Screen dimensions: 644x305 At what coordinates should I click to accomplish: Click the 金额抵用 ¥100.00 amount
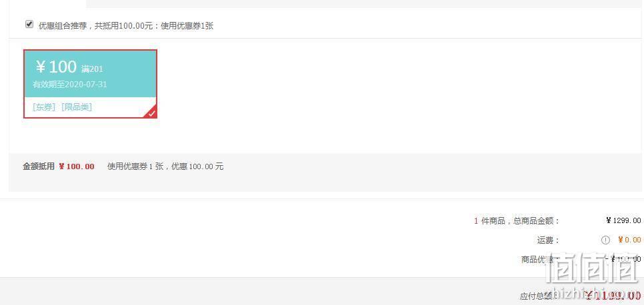point(77,166)
